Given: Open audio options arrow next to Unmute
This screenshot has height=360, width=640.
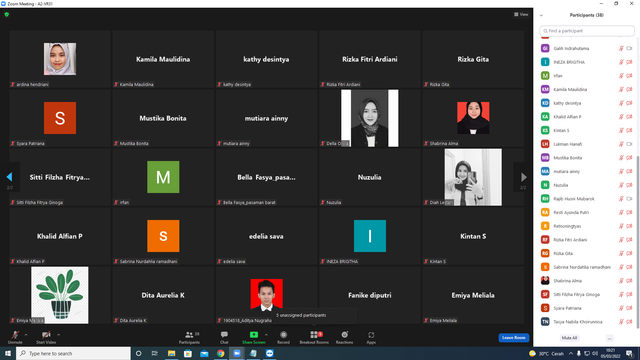Looking at the screenshot, I should tap(26, 335).
